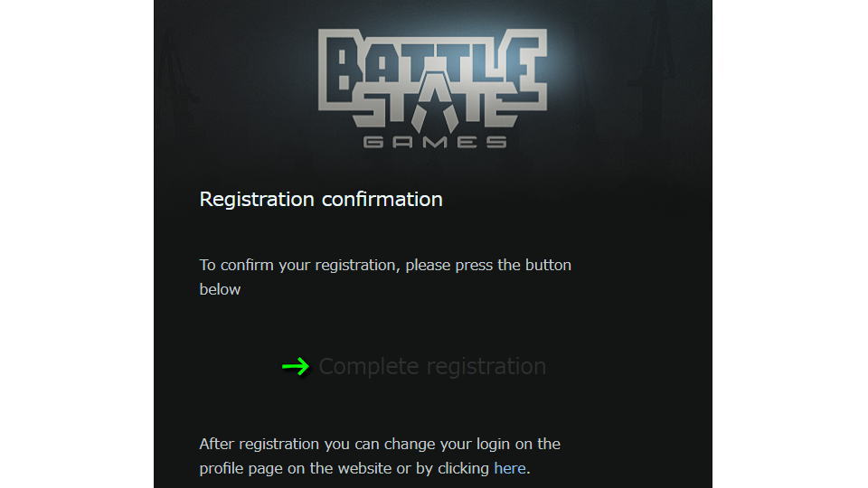Click the Registration confirmation heading

321,199
